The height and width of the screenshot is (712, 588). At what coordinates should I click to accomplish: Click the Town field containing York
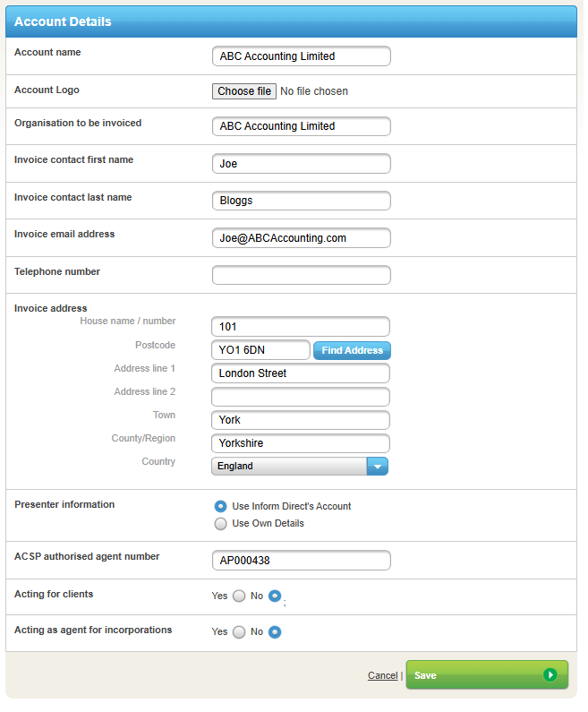click(x=301, y=420)
